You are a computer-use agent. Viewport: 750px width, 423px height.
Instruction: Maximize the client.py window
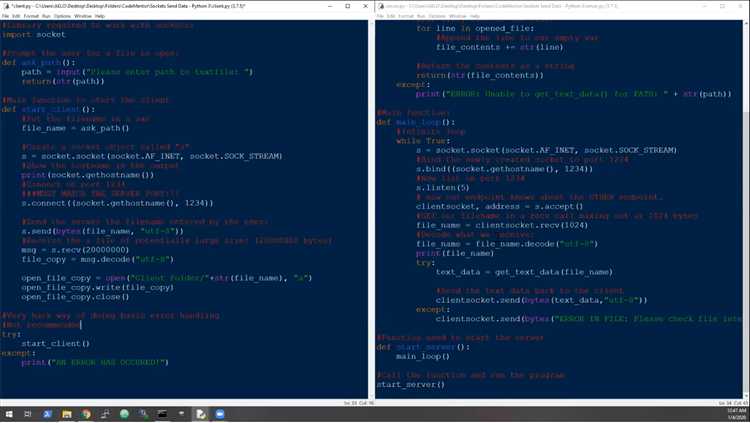coord(348,6)
